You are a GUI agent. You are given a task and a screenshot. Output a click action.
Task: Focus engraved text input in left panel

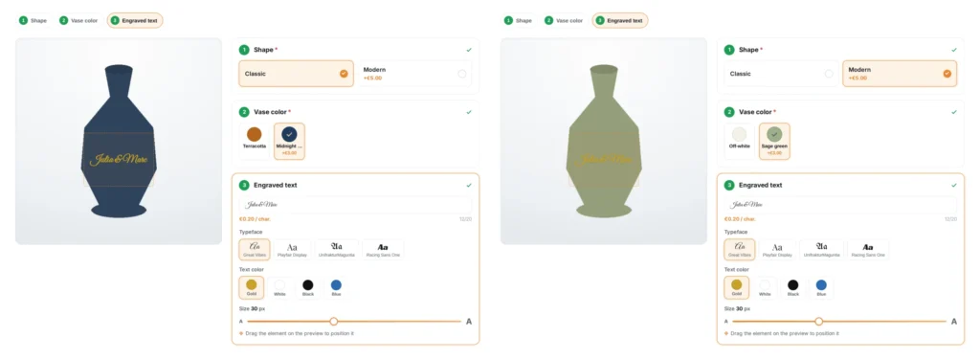(x=356, y=205)
